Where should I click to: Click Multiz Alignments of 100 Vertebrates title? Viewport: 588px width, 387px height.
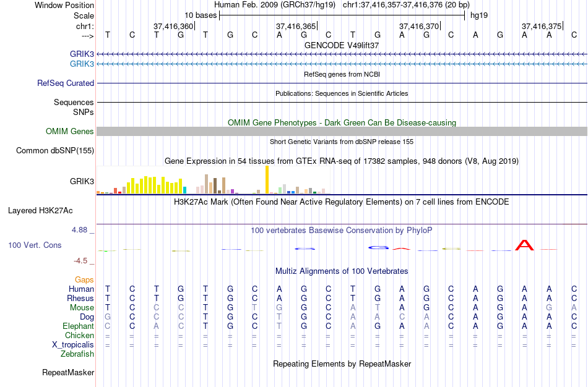tap(342, 271)
